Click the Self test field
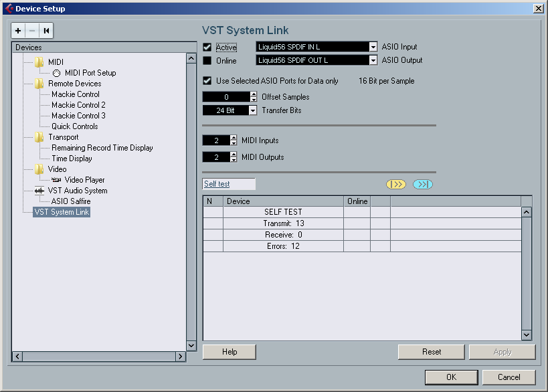Screen dimensions: 548x392 point(229,184)
